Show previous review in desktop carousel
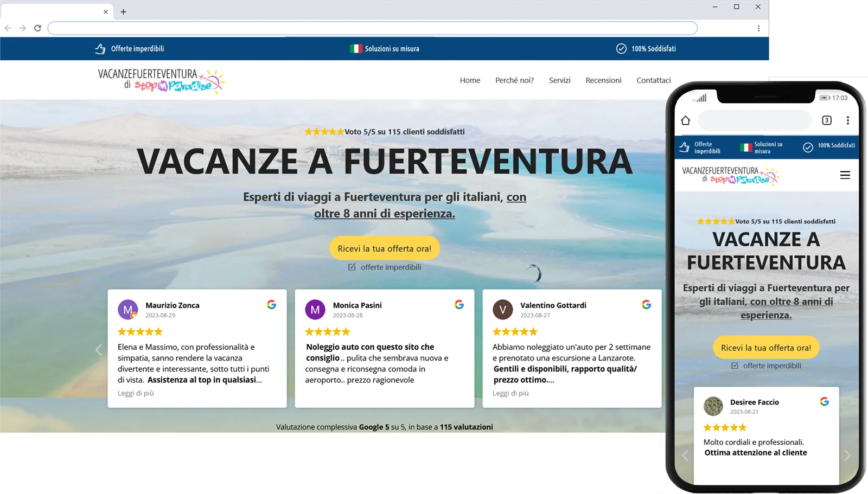 (98, 350)
